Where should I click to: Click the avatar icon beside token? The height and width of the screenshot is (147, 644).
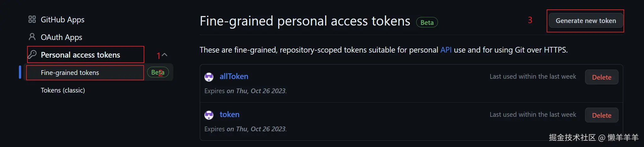coord(209,115)
